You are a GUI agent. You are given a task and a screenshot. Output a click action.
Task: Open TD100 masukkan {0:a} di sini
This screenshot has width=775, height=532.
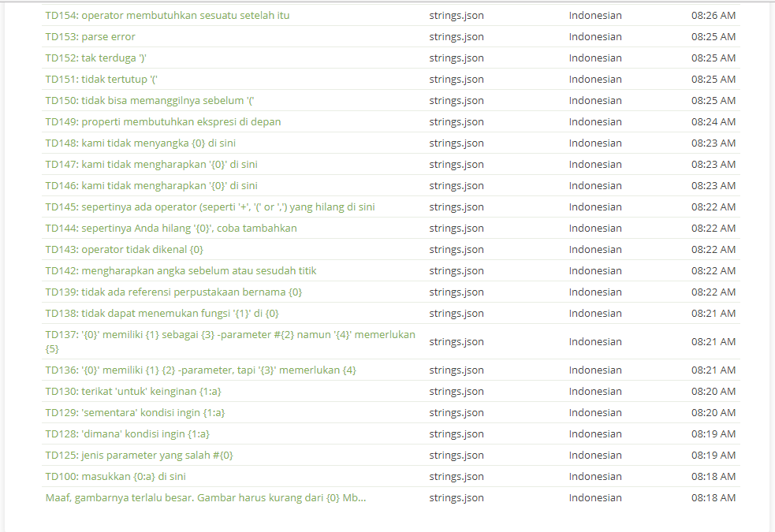[x=116, y=476]
